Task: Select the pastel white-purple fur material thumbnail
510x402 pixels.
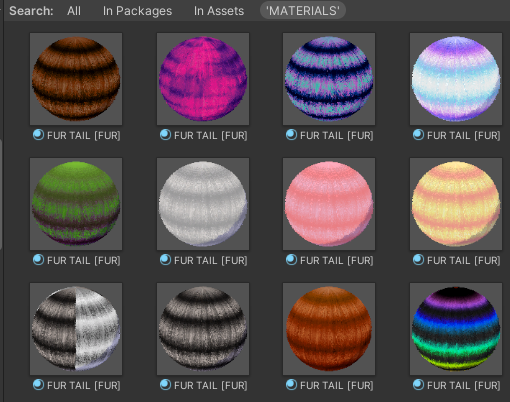Action: click(456, 79)
